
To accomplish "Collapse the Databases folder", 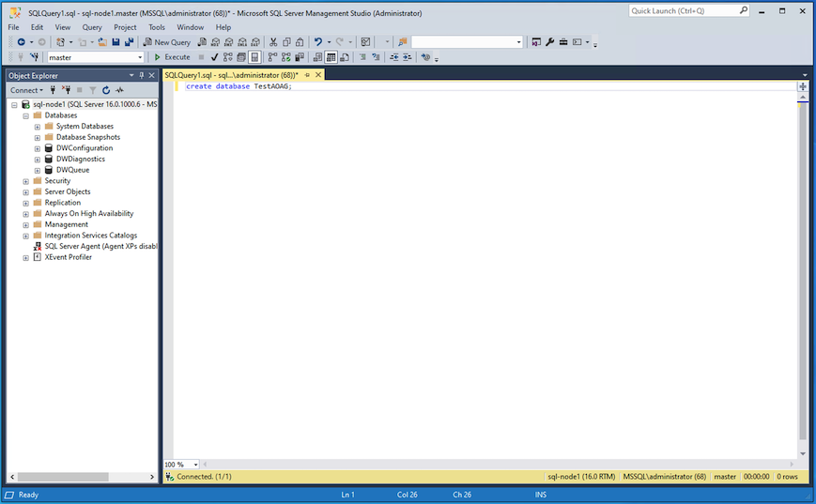I will (26, 115).
